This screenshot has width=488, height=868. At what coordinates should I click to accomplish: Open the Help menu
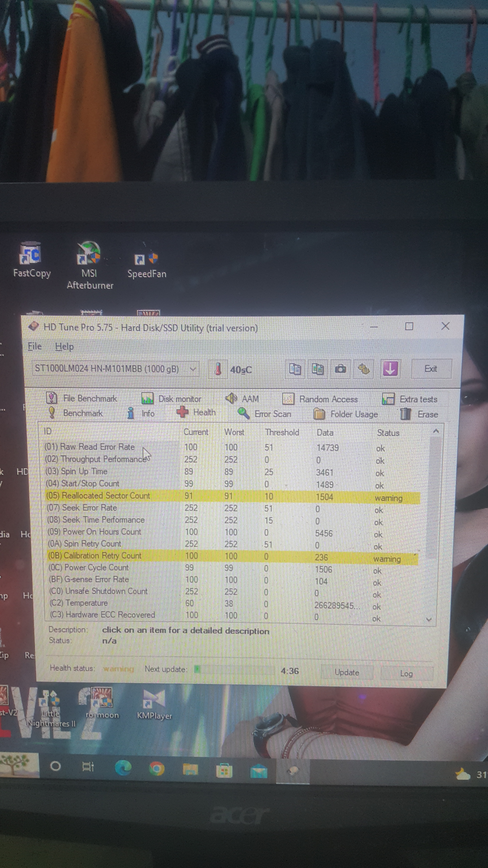click(x=64, y=346)
